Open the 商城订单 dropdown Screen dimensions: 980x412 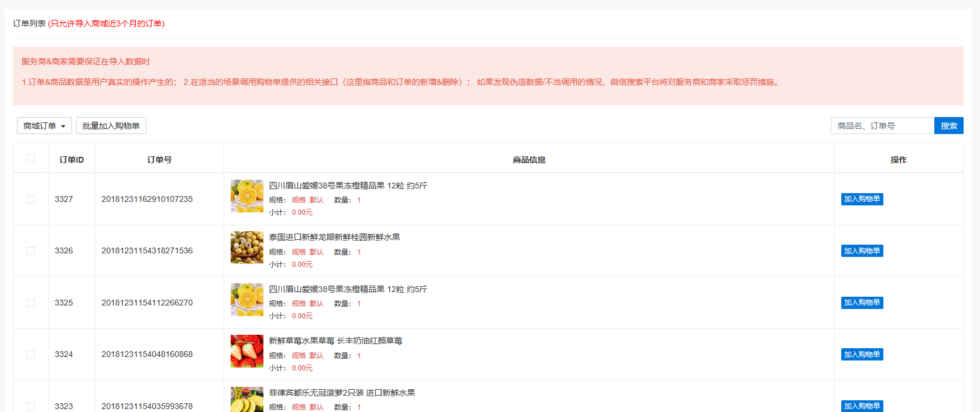click(x=44, y=126)
